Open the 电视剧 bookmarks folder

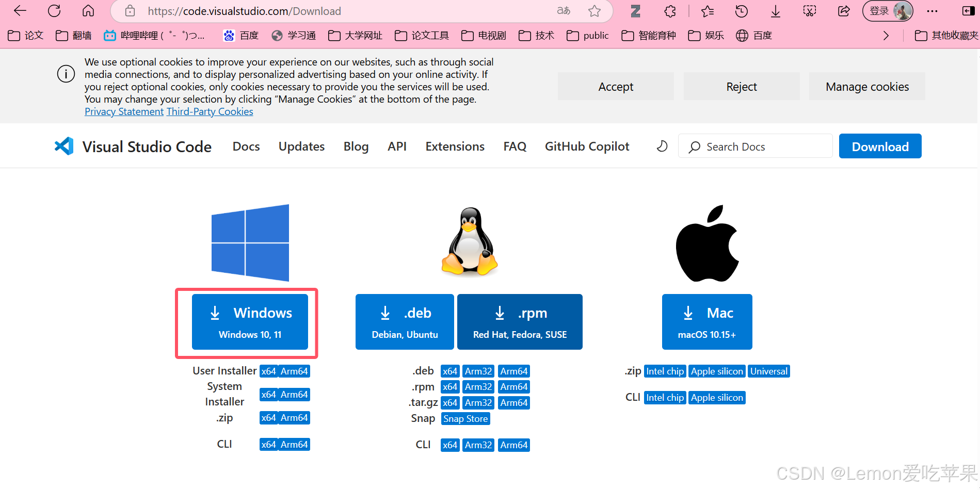point(484,35)
